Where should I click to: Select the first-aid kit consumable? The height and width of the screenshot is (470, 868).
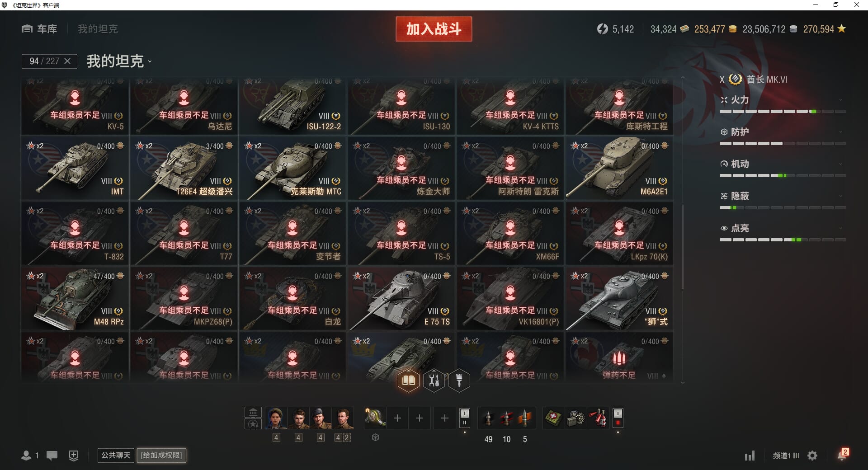click(553, 418)
